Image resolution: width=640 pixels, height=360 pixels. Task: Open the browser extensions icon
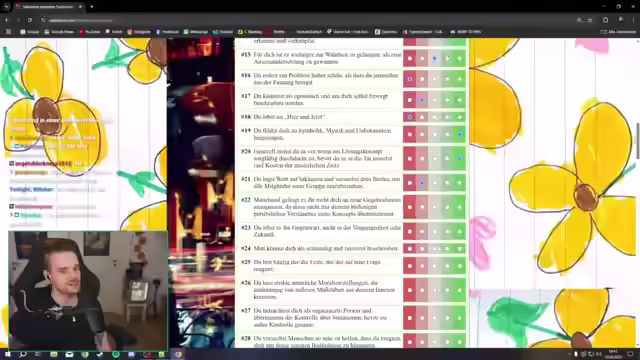pos(606,20)
